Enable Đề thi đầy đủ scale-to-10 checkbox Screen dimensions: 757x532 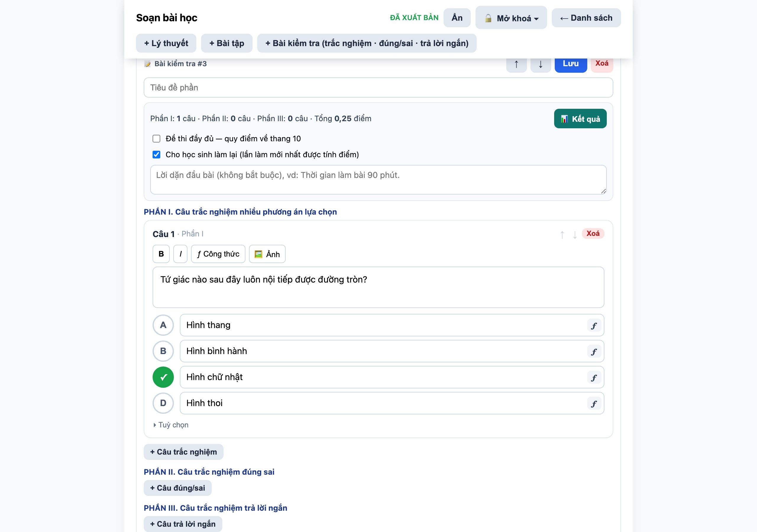(x=156, y=138)
